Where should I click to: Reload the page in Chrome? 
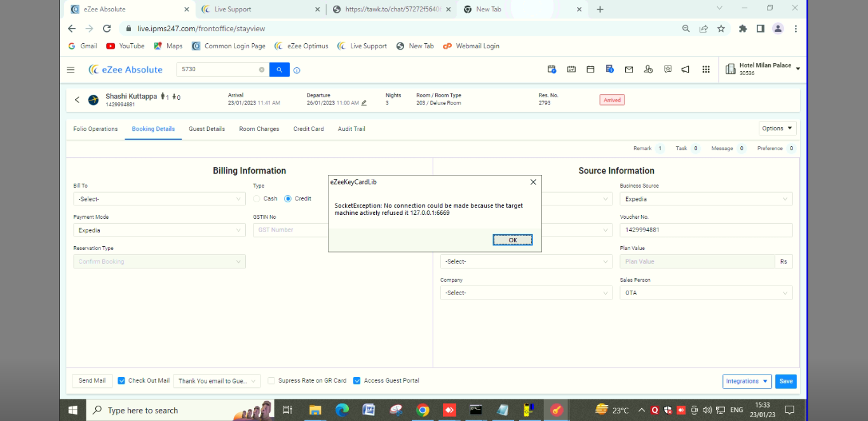point(107,29)
